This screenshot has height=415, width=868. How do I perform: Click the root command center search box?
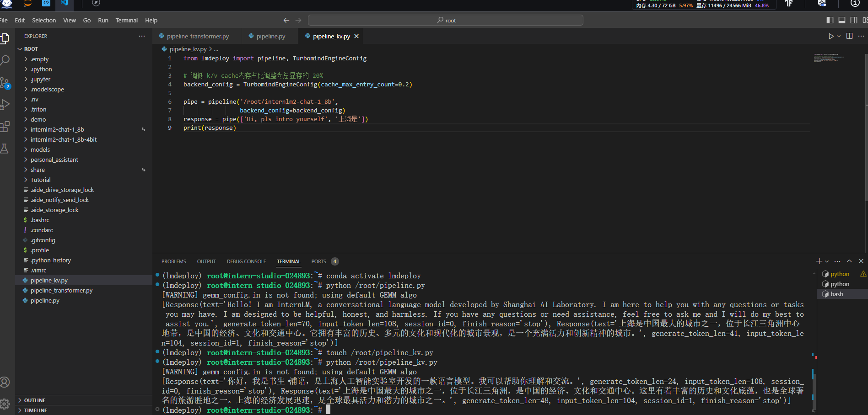pos(446,20)
